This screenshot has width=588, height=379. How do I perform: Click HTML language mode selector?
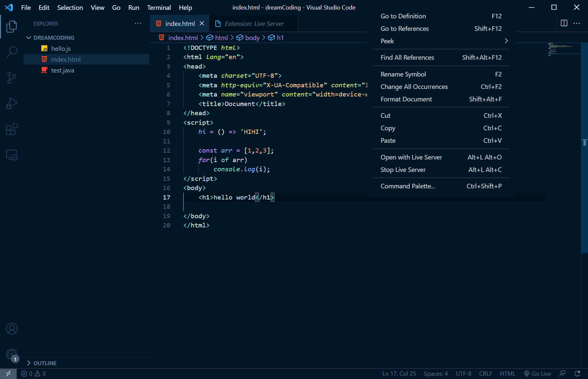pyautogui.click(x=508, y=373)
